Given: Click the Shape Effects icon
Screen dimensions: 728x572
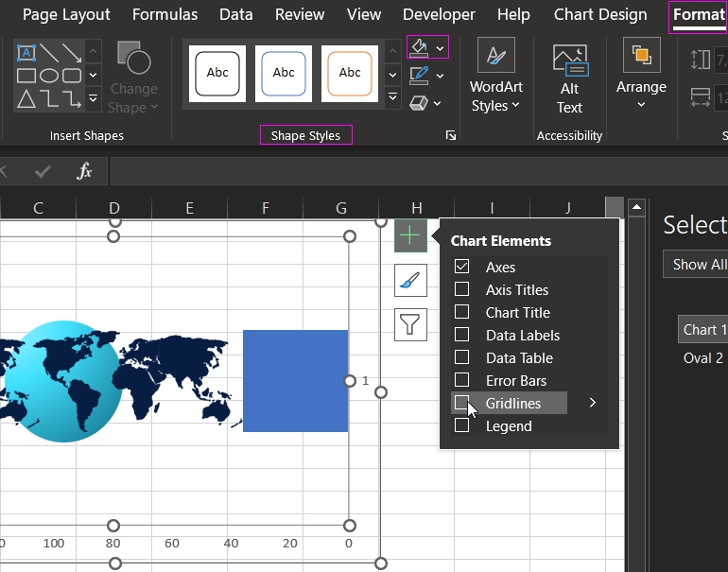Looking at the screenshot, I should tap(419, 102).
